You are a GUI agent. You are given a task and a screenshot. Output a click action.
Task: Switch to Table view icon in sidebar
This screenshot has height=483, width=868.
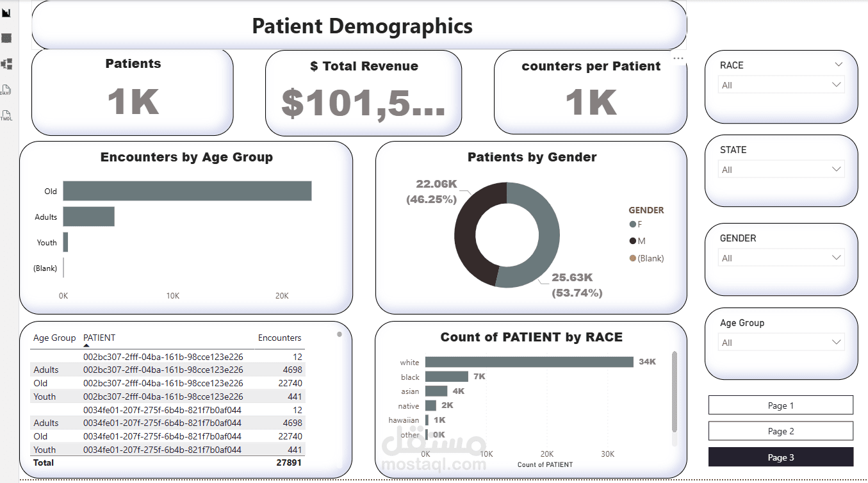pos(6,38)
